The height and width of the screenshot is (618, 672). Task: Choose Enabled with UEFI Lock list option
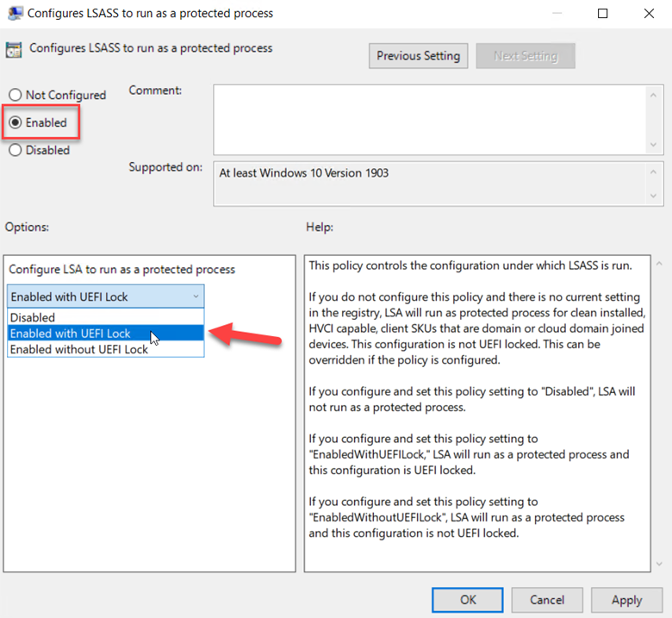[105, 334]
